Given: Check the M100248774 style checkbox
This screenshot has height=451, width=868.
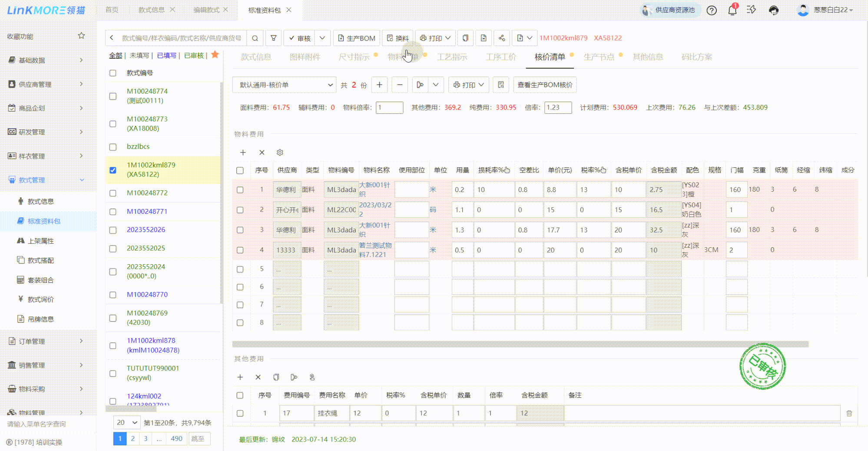Looking at the screenshot, I should click(x=113, y=96).
